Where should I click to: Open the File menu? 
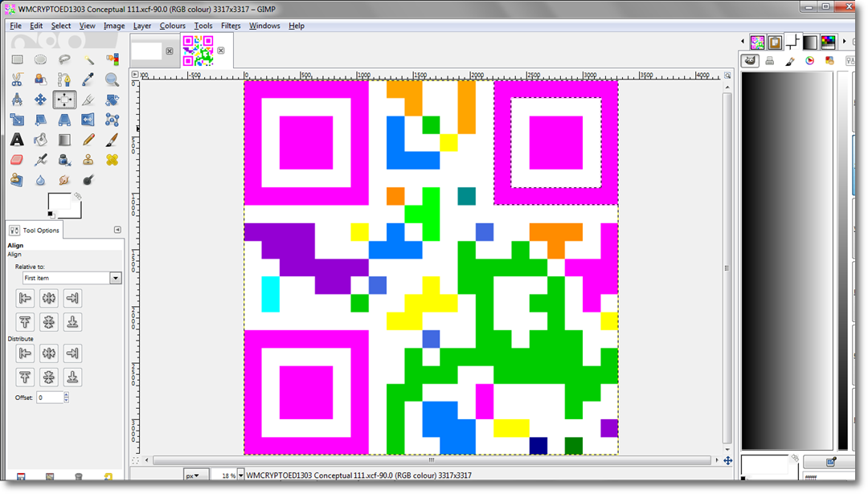click(15, 26)
